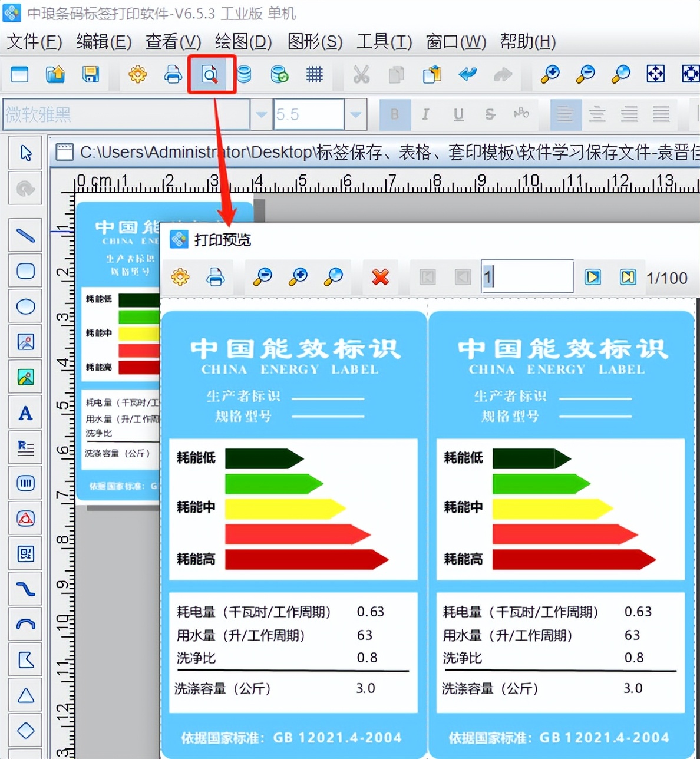Save the document with the floppy icon
The width and height of the screenshot is (700, 759).
90,74
